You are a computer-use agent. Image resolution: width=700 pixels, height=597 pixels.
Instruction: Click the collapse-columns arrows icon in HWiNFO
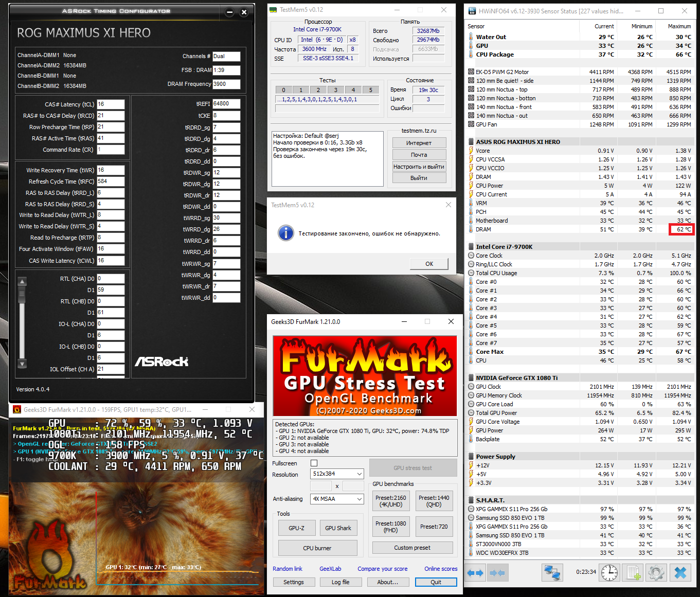497,572
